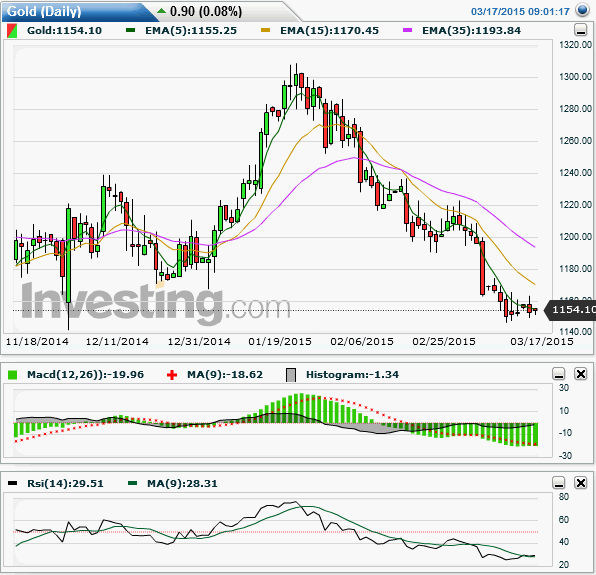Click the 01/19/2015 date axis label
Image resolution: width=596 pixels, height=575 pixels.
[x=280, y=342]
